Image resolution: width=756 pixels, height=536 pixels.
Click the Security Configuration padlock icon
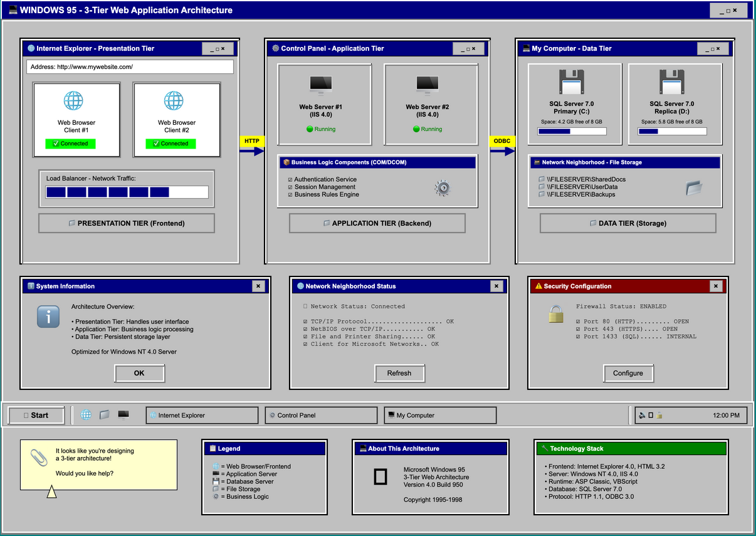(556, 314)
